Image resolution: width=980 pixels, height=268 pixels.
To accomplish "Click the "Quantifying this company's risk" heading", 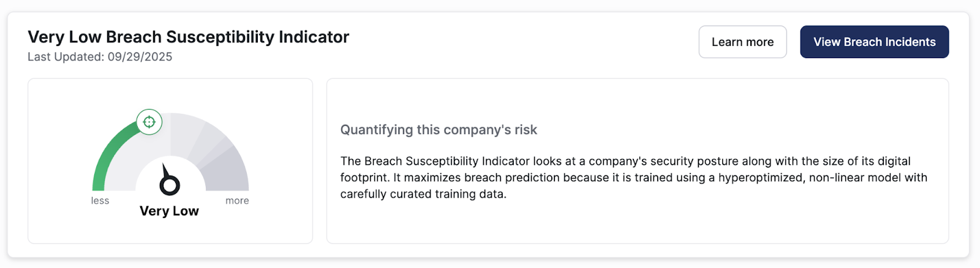I will 439,130.
